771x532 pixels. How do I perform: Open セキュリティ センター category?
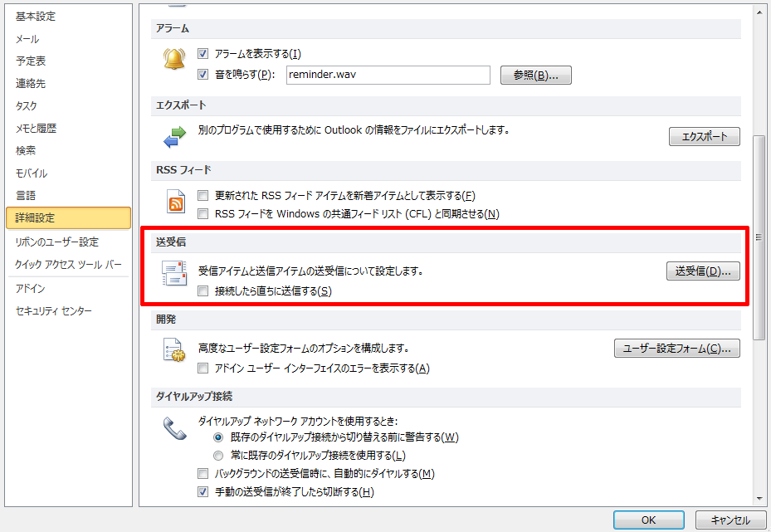(x=68, y=310)
